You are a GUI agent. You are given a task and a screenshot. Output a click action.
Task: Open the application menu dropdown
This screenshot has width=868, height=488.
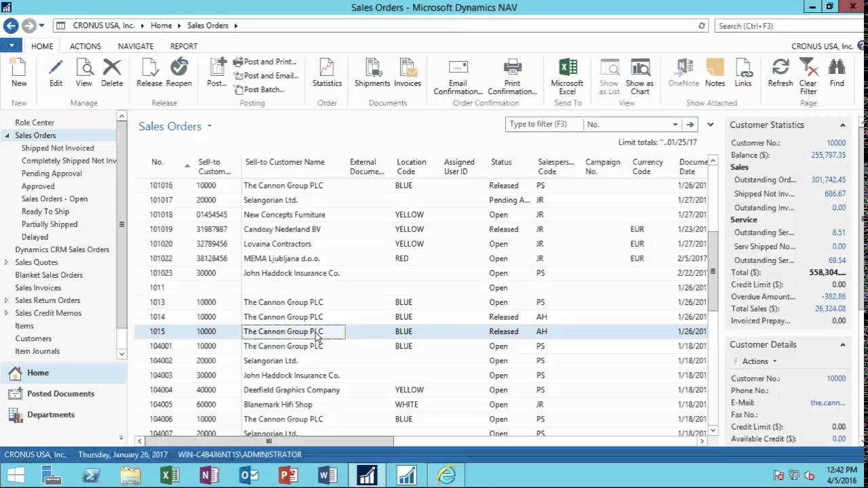(x=12, y=46)
